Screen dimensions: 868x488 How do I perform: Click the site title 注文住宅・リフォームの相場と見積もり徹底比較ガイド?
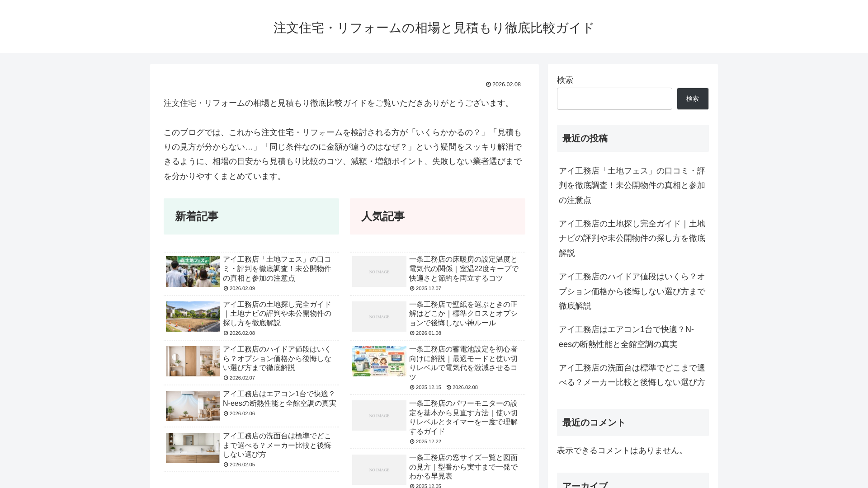(x=432, y=27)
